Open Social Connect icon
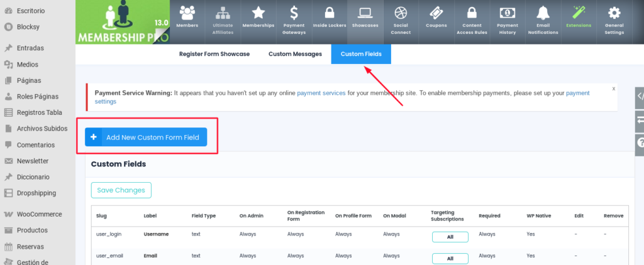 401,13
